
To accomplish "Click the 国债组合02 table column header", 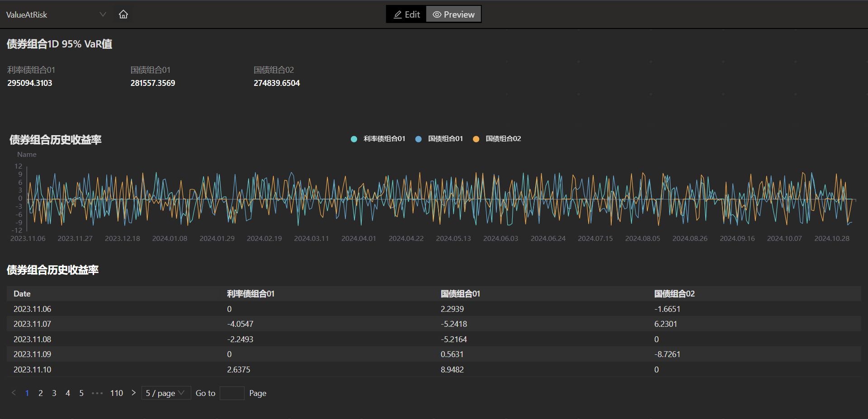I will point(674,294).
